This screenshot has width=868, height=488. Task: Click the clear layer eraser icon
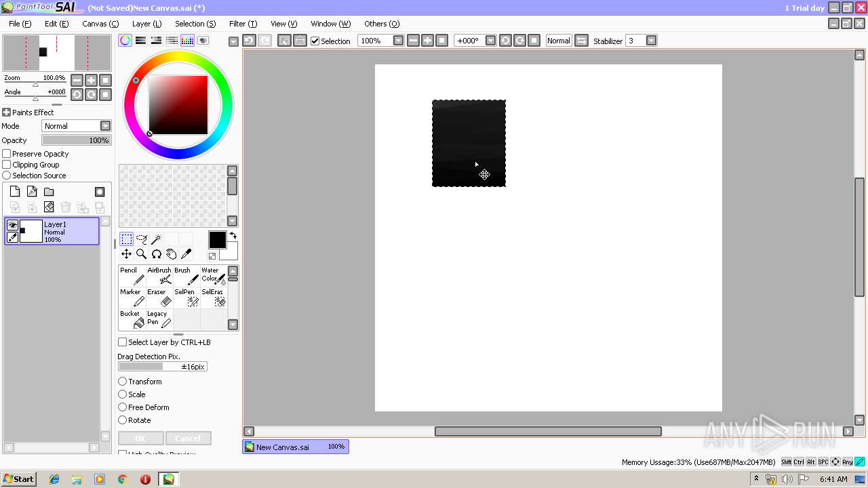point(49,207)
